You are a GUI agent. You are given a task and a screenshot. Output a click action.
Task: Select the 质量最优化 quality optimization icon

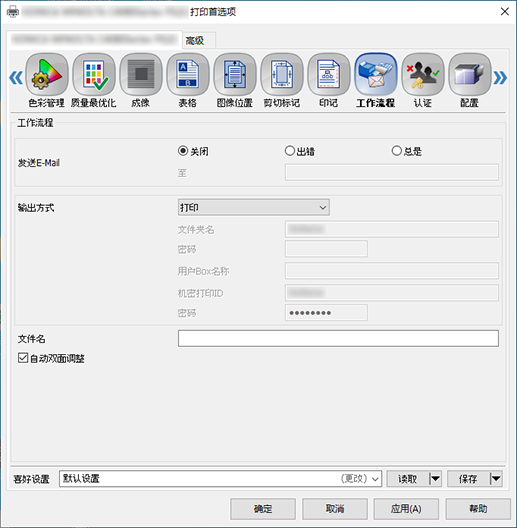94,74
